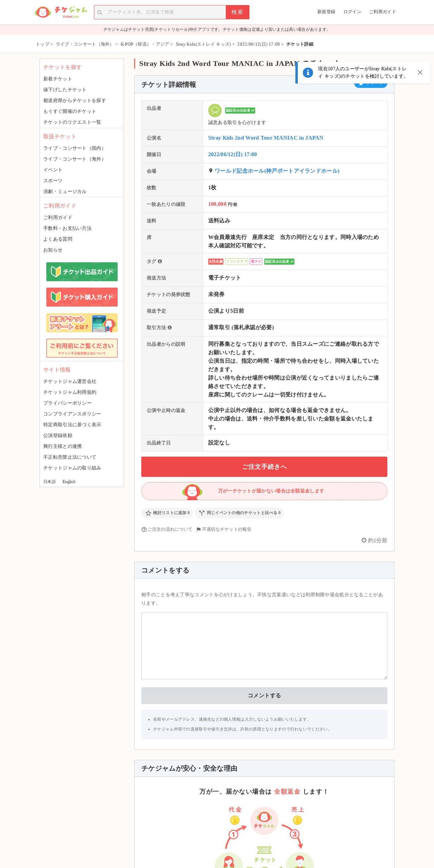Open 新規登録 in the header
This screenshot has height=868, width=434.
pyautogui.click(x=326, y=12)
